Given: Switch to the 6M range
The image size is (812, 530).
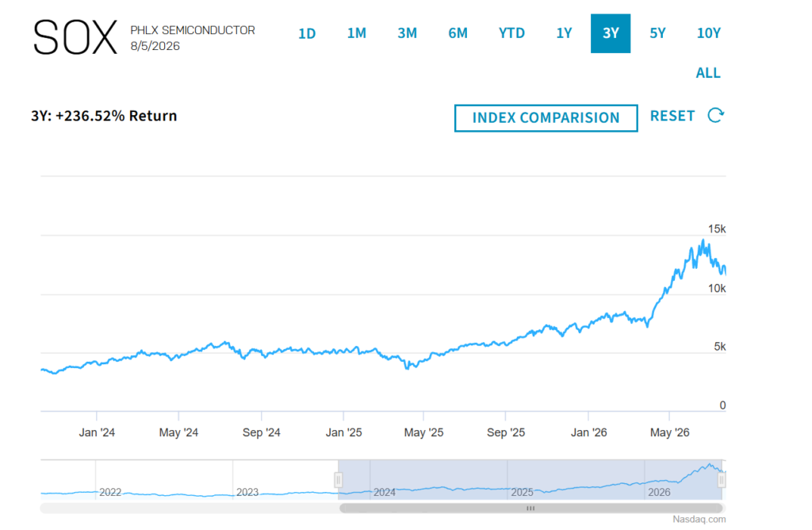Looking at the screenshot, I should click(x=458, y=33).
